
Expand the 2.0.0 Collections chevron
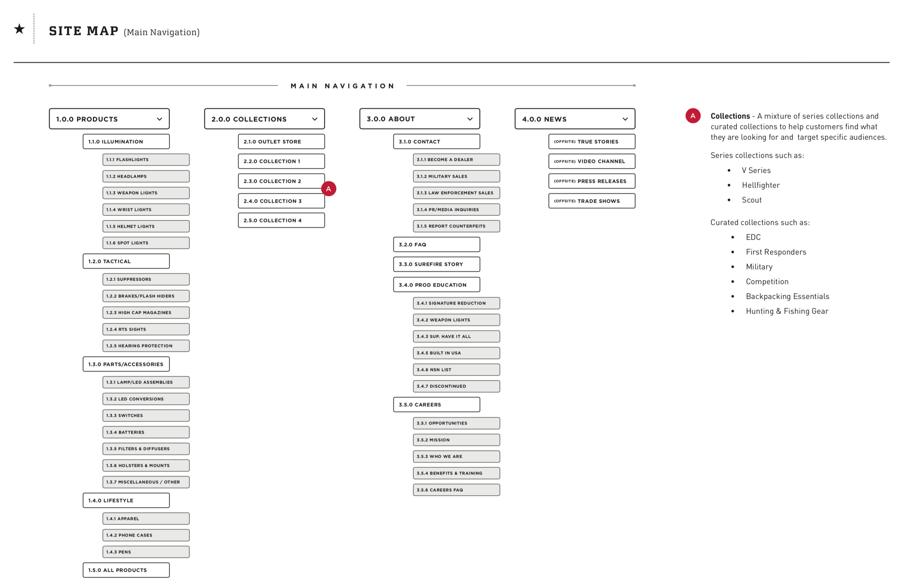315,119
